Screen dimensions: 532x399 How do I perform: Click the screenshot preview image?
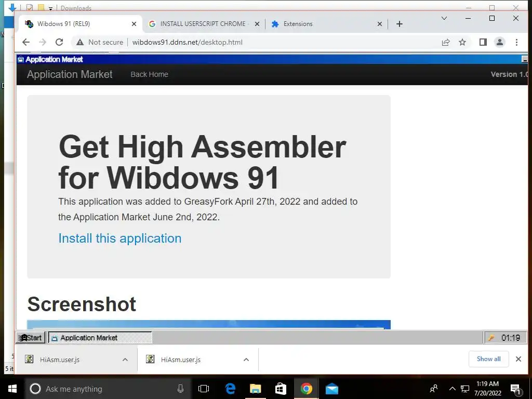[209, 324]
